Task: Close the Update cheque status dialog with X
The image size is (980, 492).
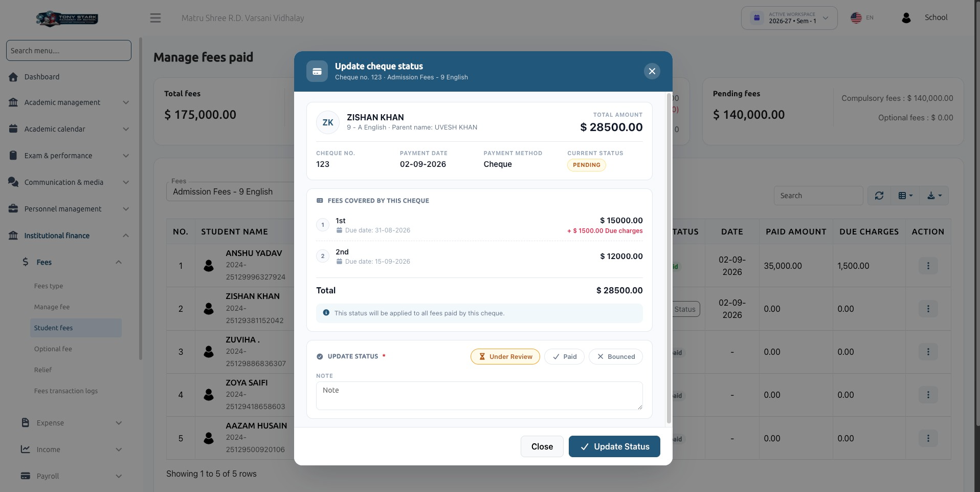Action: click(652, 71)
